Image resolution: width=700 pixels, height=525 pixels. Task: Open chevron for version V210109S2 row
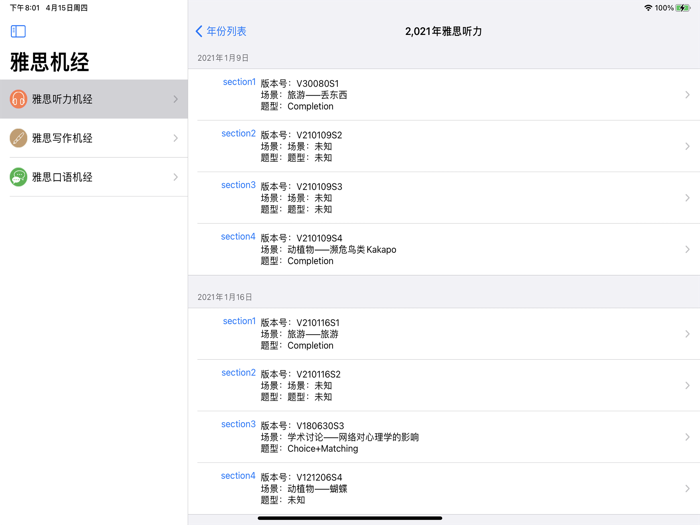tap(688, 146)
